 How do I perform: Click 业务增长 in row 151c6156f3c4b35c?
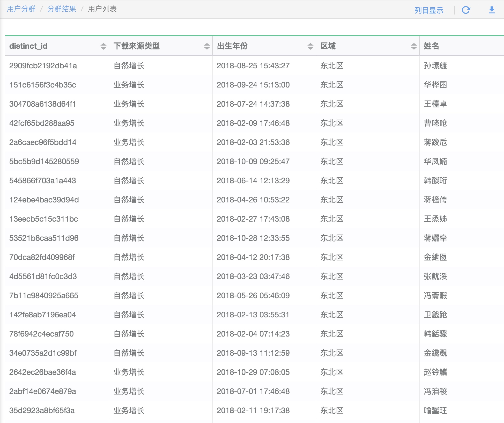pos(129,85)
